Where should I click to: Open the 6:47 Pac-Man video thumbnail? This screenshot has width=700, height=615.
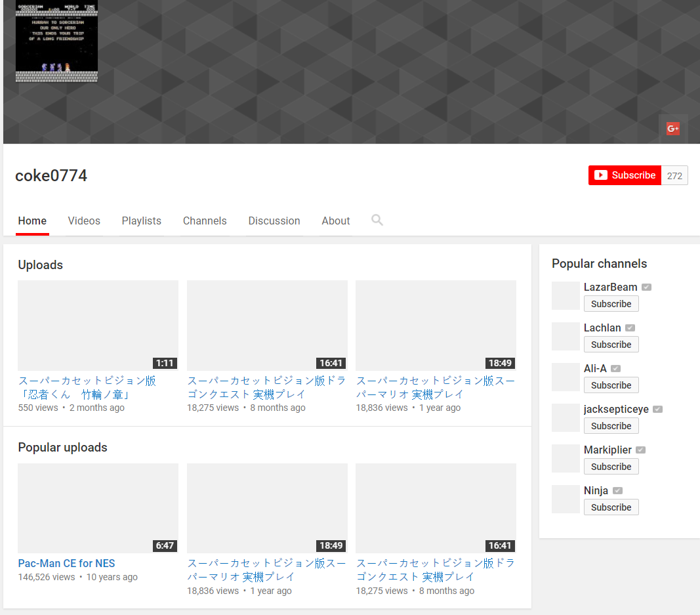(98, 508)
